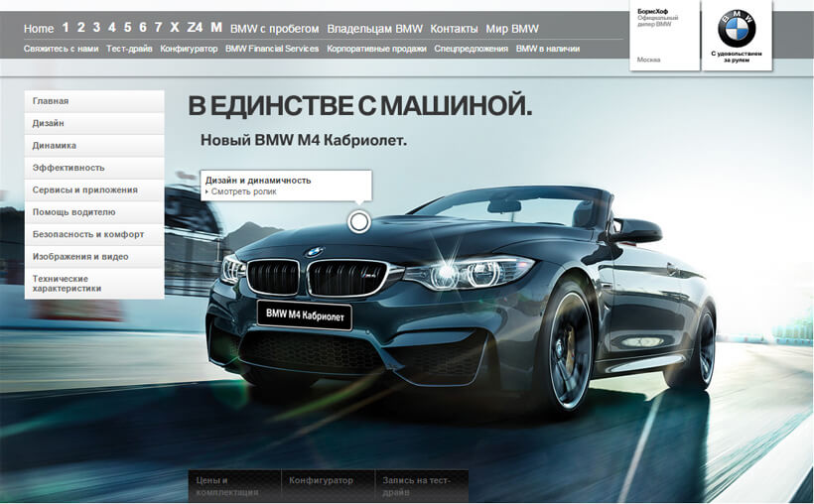Screen dimensions: 814x504
Task: Select series 3 in the top menu
Action: [x=96, y=27]
